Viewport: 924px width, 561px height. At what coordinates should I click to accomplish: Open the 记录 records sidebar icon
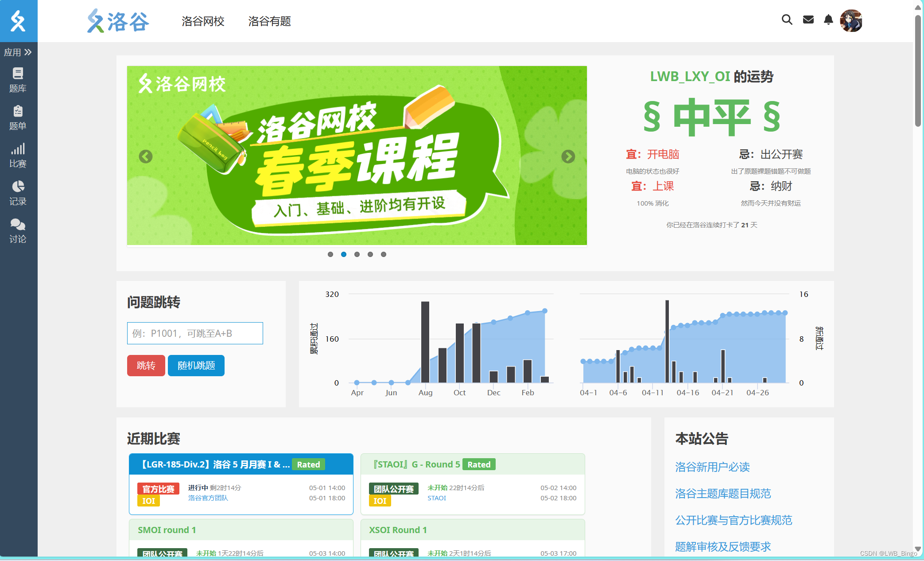(18, 192)
